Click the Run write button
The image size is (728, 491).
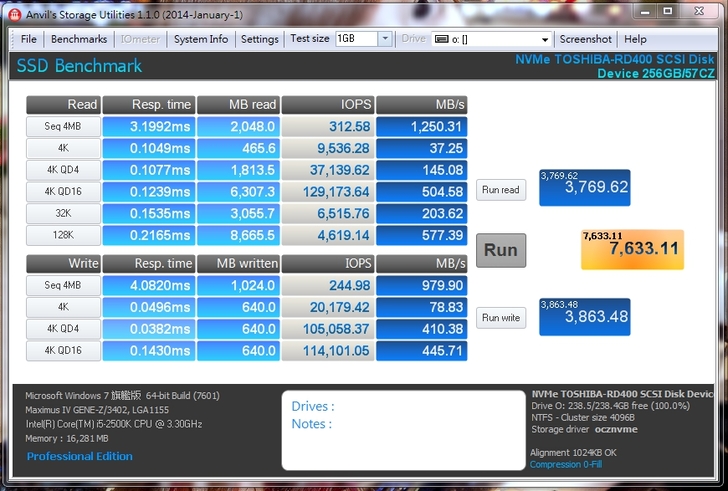pyautogui.click(x=500, y=318)
